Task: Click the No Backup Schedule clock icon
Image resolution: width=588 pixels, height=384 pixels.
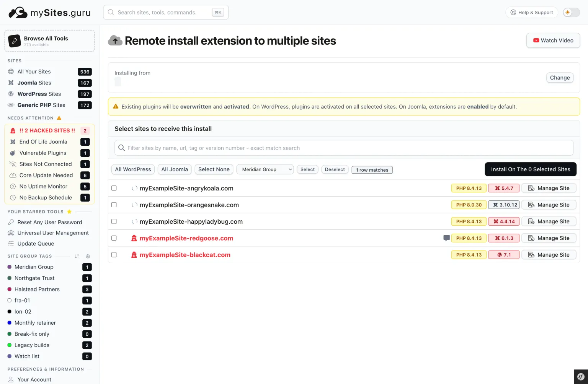Action: [x=13, y=197]
